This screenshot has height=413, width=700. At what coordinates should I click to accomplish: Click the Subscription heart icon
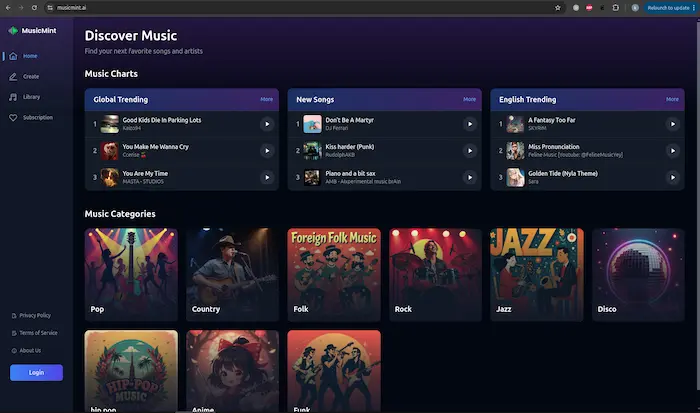pyautogui.click(x=12, y=118)
